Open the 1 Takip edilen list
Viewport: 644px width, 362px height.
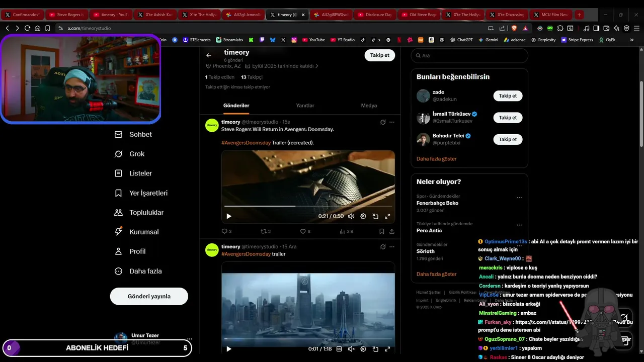coord(220,77)
